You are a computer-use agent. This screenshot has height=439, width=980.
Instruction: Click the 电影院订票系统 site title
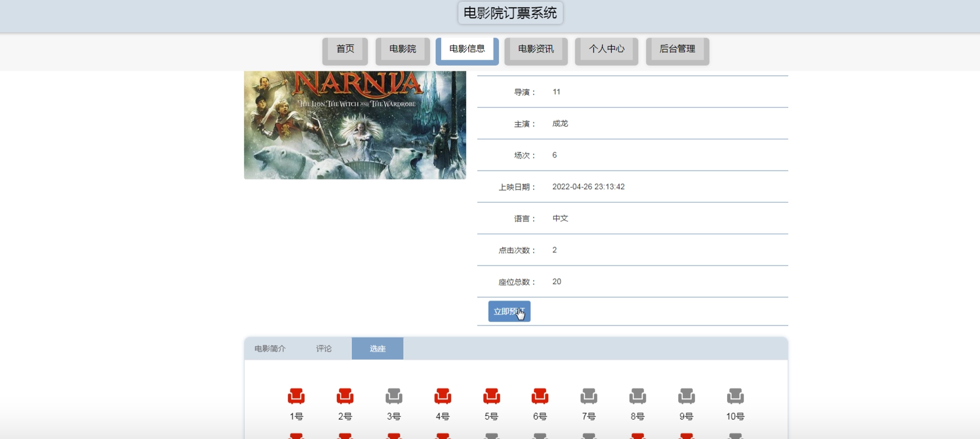[x=510, y=13]
